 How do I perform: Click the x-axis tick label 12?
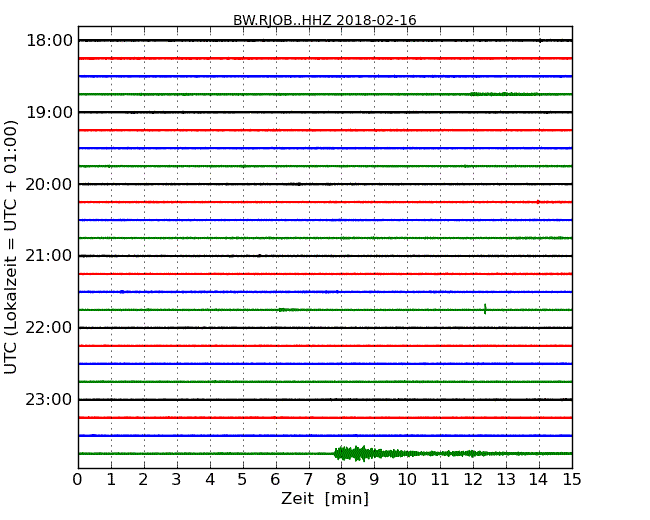coord(473,480)
